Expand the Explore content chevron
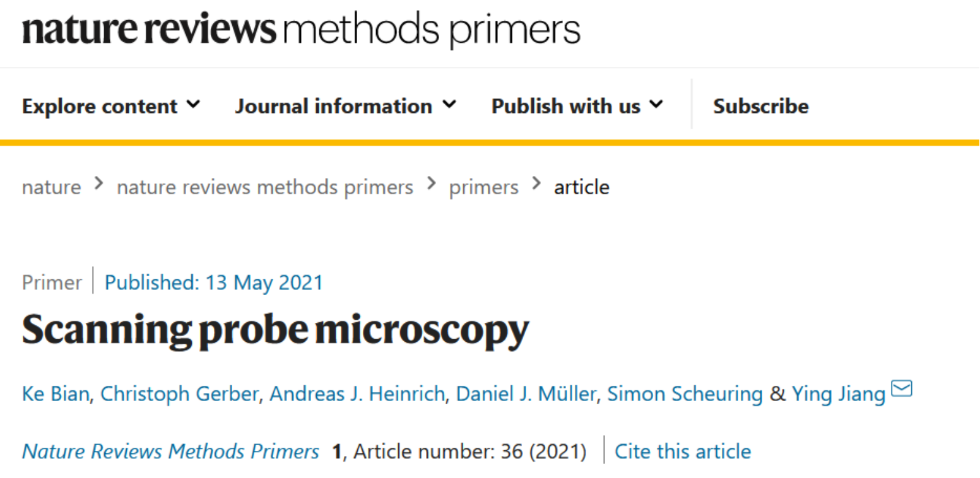The image size is (980, 478). tap(194, 104)
